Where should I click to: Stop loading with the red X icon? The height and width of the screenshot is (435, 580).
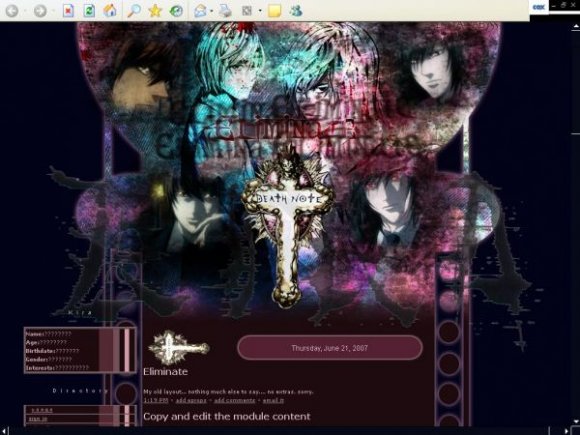(x=68, y=11)
